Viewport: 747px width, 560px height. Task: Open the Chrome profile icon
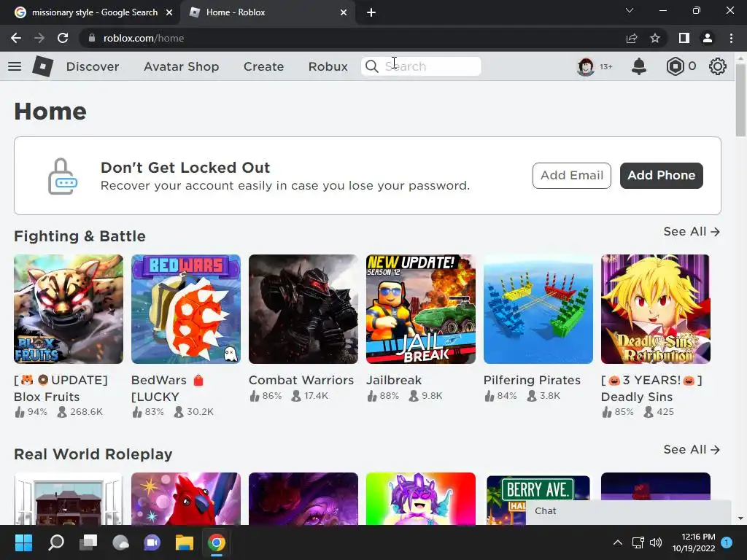(708, 38)
